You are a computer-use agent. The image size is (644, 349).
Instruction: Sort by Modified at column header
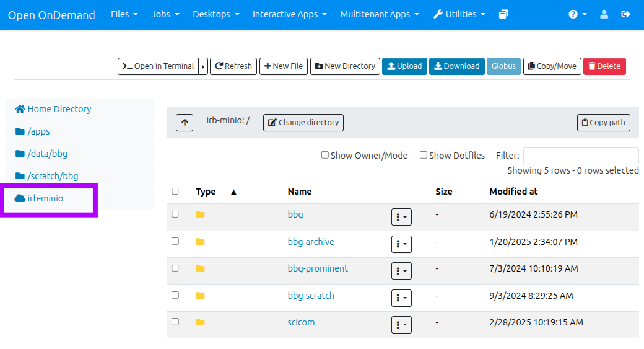coord(513,192)
